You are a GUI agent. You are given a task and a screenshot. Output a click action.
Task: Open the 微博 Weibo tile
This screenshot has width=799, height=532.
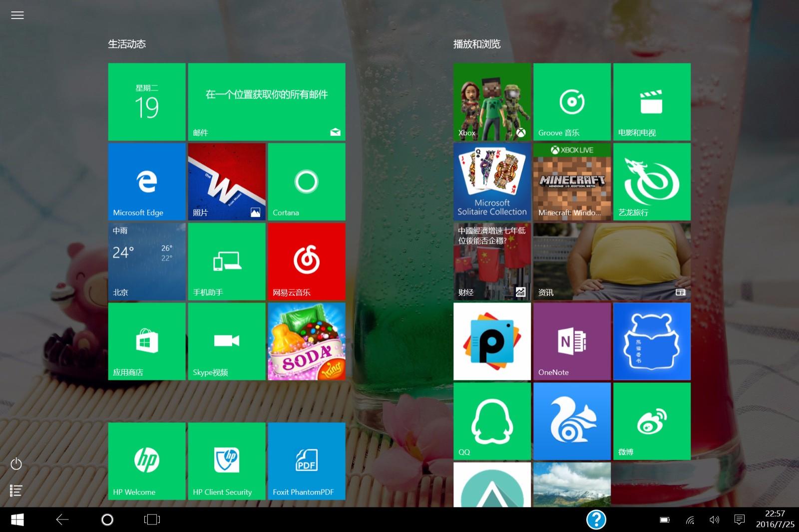[652, 421]
